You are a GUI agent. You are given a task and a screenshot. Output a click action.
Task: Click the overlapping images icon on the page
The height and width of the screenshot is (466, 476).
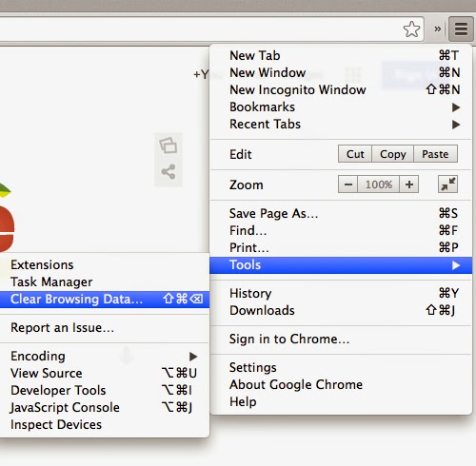pos(169,146)
